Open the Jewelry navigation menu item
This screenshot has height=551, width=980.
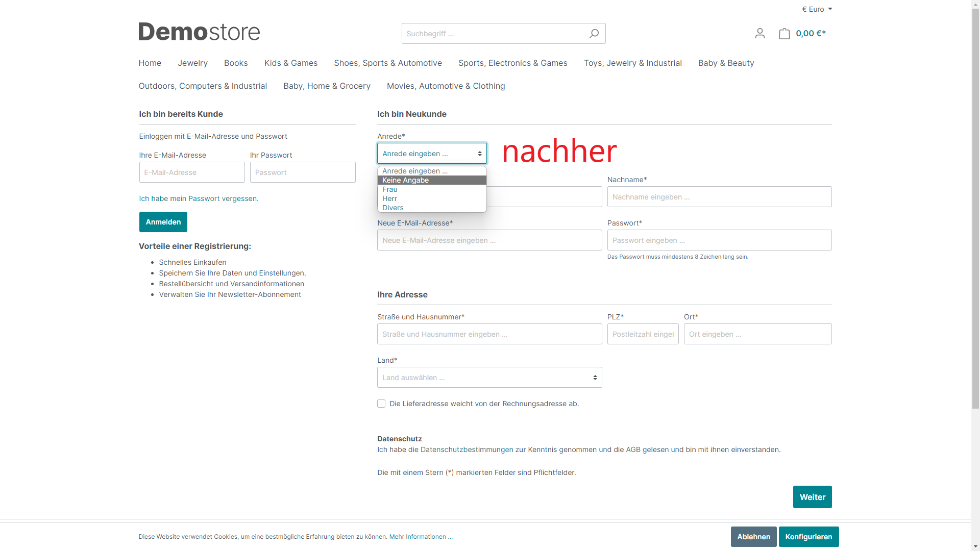[x=193, y=63]
